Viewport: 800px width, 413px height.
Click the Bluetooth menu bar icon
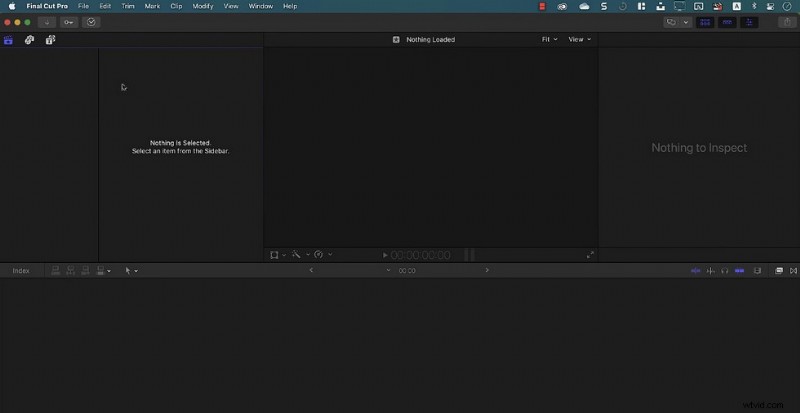point(754,6)
